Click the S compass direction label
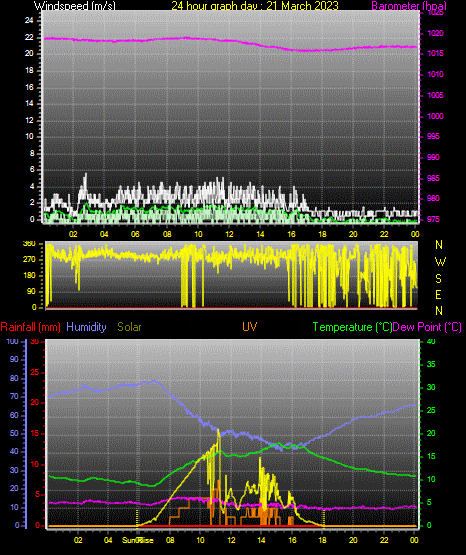Screen dimensions: 466x555 pos(438,279)
